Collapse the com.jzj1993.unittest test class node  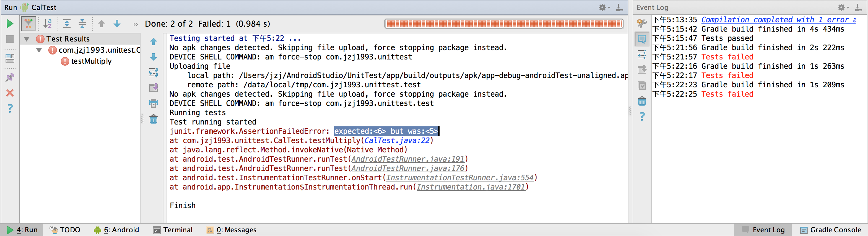point(39,50)
